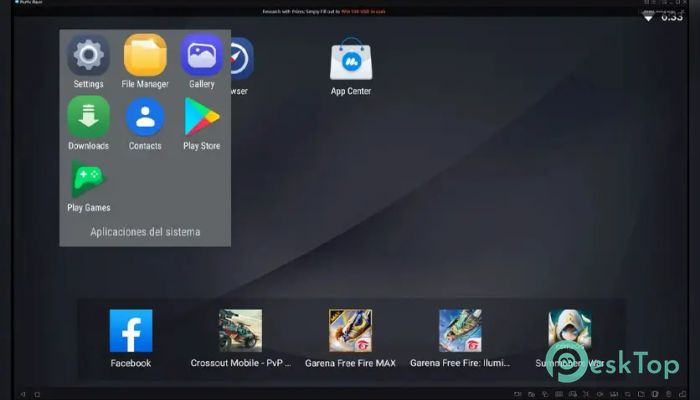Open Garena Free Fire: Ilumi... game
Viewport: 700px width, 400px height.
tap(460, 331)
